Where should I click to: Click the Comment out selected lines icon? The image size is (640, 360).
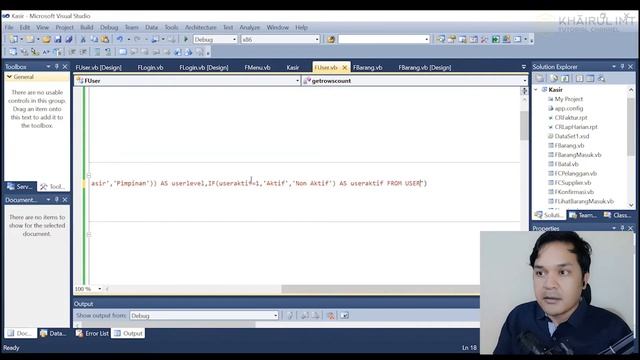point(98,52)
